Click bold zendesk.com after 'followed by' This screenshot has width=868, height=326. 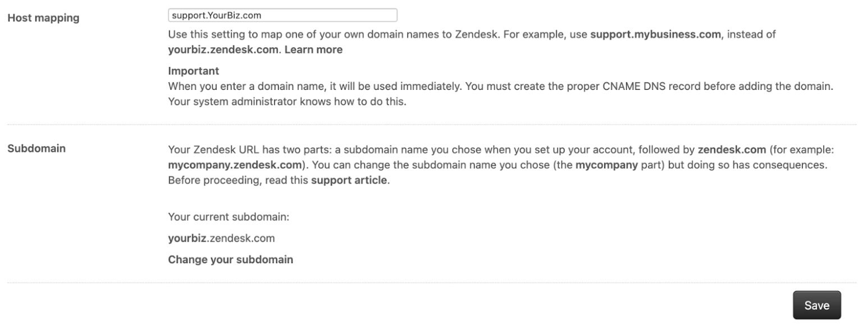732,150
